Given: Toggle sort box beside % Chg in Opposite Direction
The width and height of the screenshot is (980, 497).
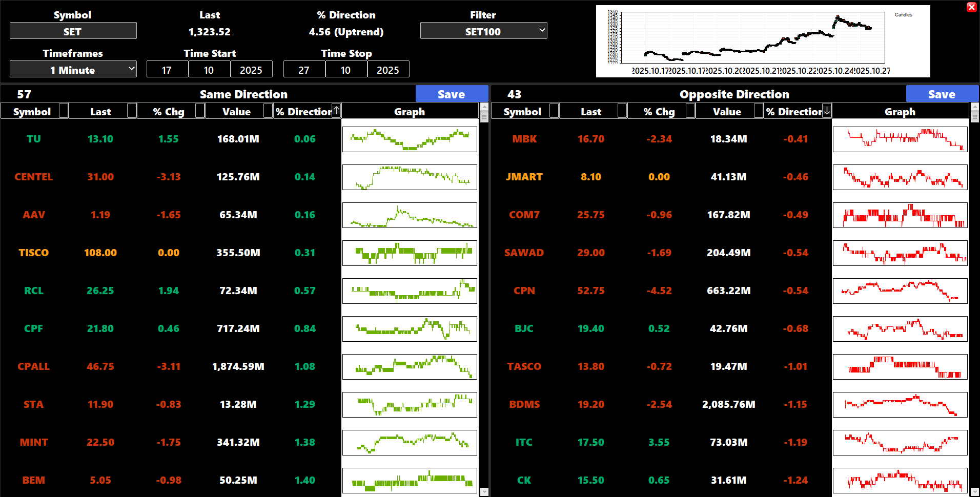Looking at the screenshot, I should pyautogui.click(x=690, y=111).
